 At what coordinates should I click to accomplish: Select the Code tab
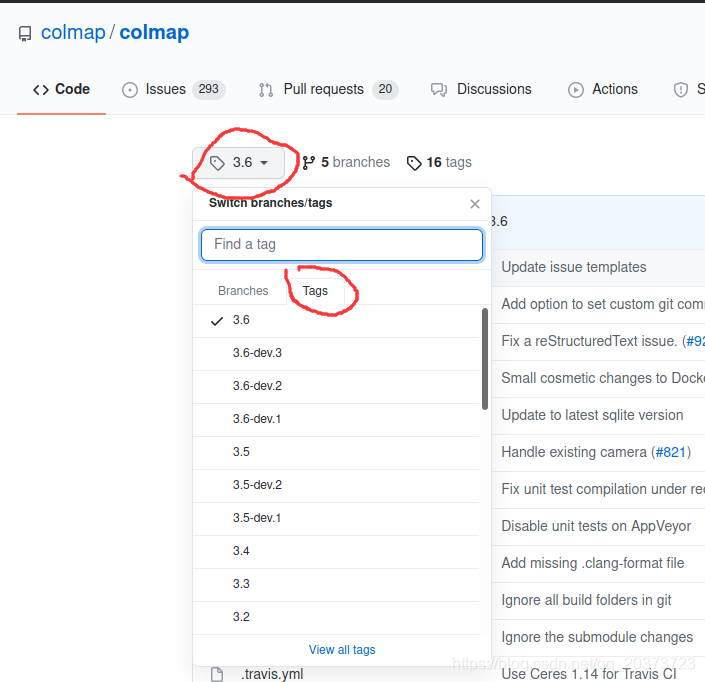(61, 89)
